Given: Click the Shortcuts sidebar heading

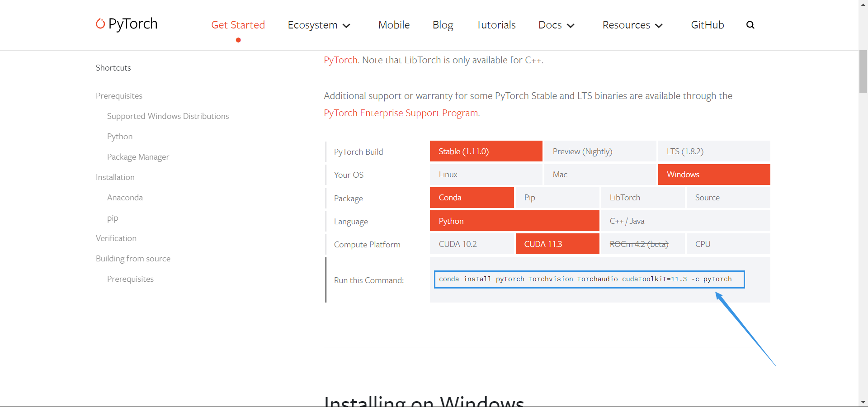Looking at the screenshot, I should [x=113, y=68].
